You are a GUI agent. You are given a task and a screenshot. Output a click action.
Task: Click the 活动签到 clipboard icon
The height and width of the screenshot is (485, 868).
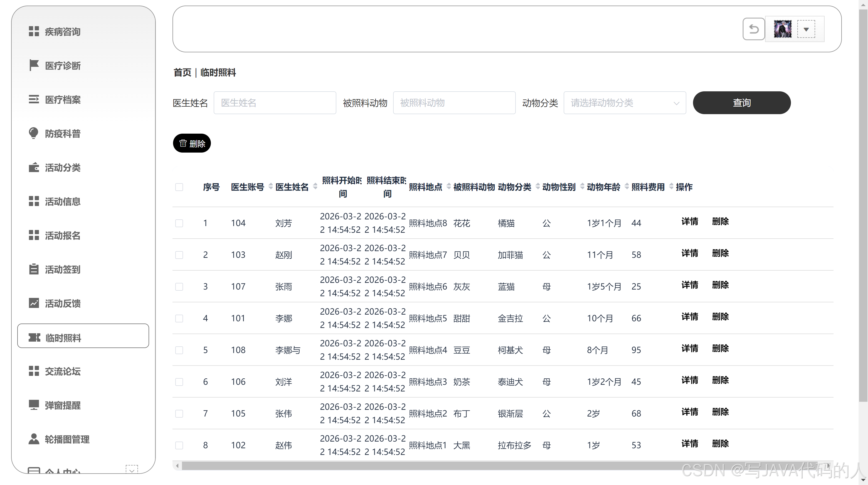(x=34, y=269)
